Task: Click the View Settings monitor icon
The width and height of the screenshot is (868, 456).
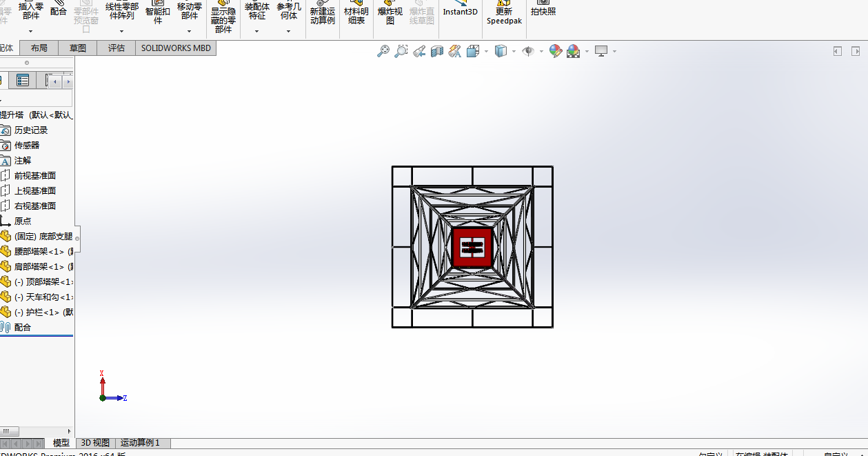Action: (601, 51)
